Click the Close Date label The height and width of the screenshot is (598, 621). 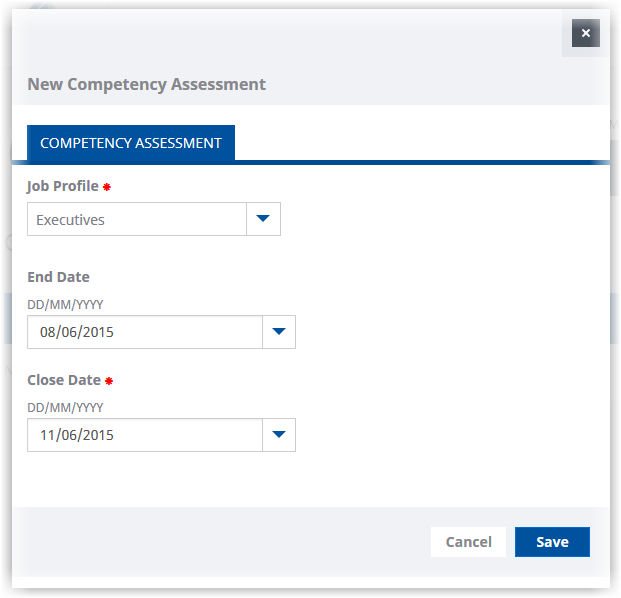(64, 380)
